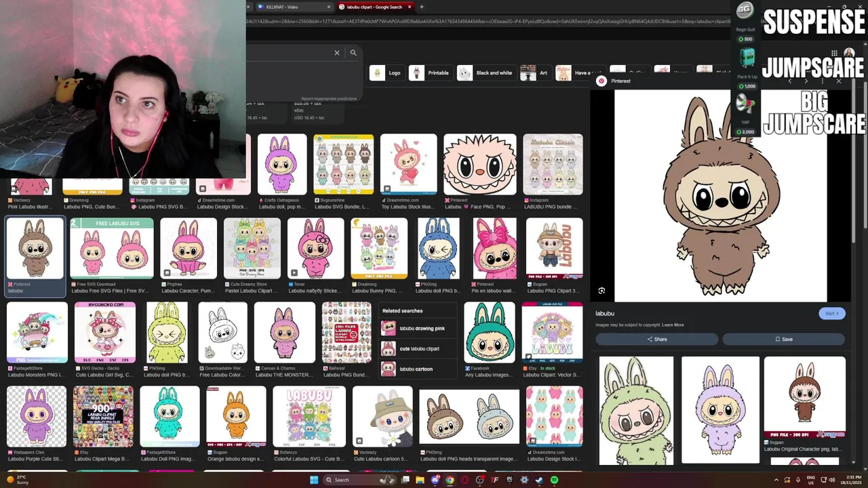Open Spotify from the taskbar
Image resolution: width=868 pixels, height=488 pixels.
554,480
